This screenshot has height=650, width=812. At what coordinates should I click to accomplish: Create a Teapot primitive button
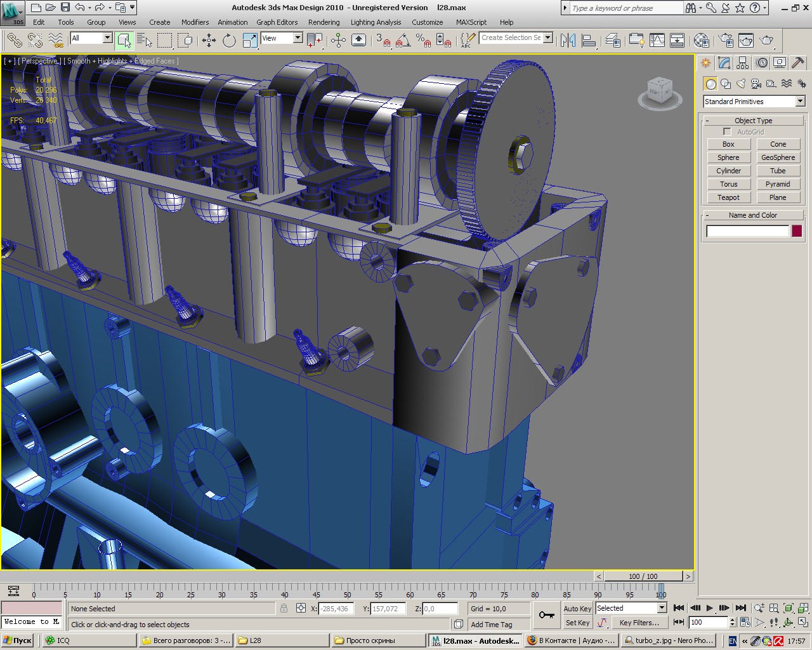[728, 197]
